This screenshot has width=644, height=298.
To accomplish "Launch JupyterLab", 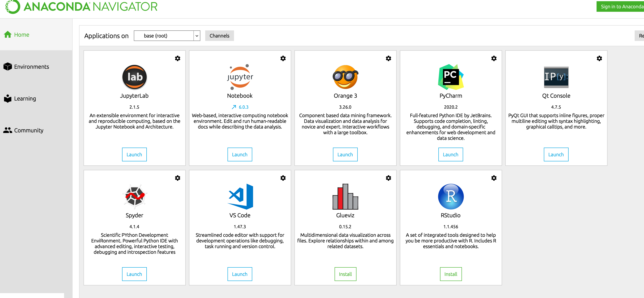I will coord(134,154).
